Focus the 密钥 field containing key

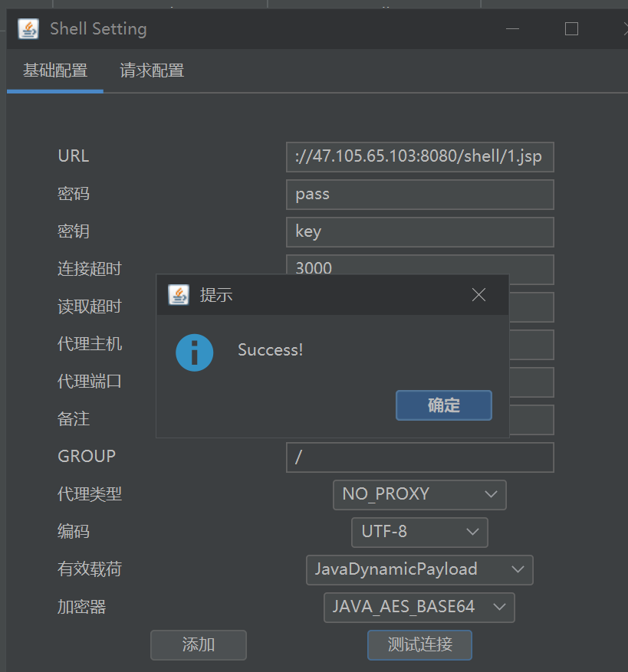coord(420,232)
